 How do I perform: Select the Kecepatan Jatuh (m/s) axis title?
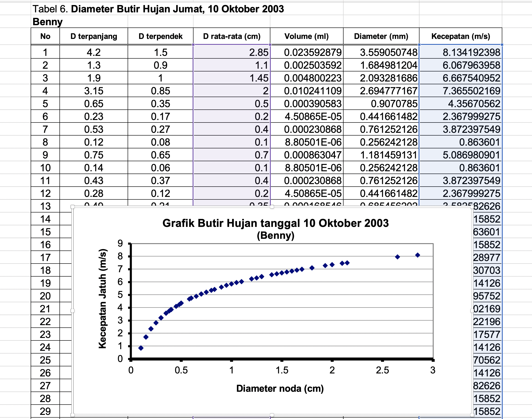point(102,299)
